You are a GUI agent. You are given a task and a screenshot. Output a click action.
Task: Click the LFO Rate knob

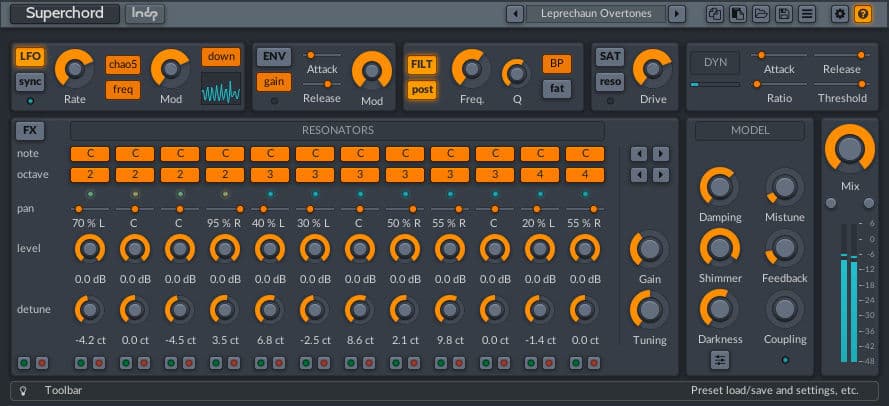(x=74, y=69)
